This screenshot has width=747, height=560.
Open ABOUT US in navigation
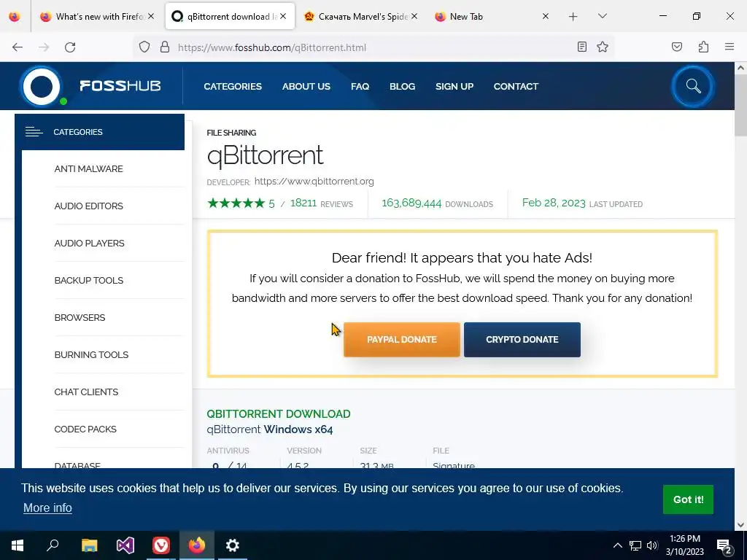(x=306, y=86)
